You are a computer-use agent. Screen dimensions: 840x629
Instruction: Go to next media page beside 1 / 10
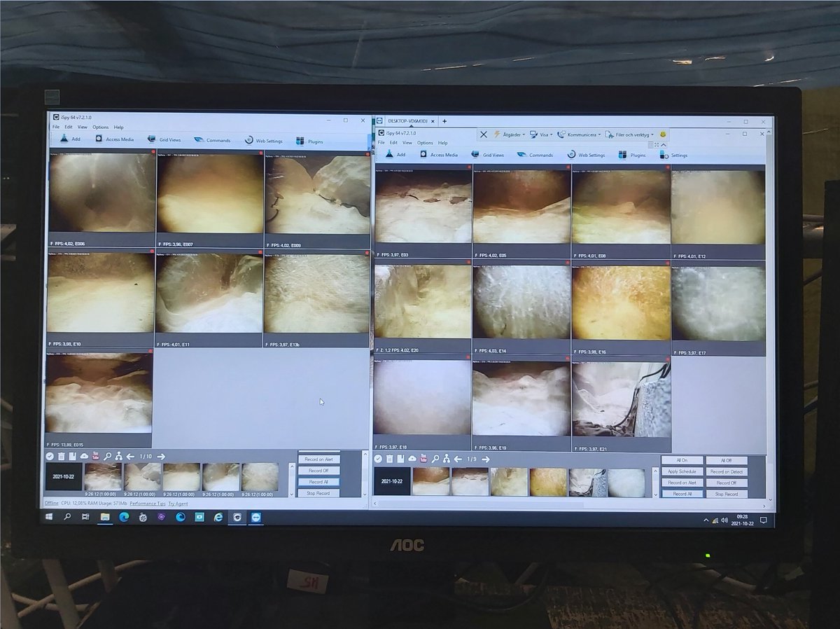pyautogui.click(x=161, y=457)
